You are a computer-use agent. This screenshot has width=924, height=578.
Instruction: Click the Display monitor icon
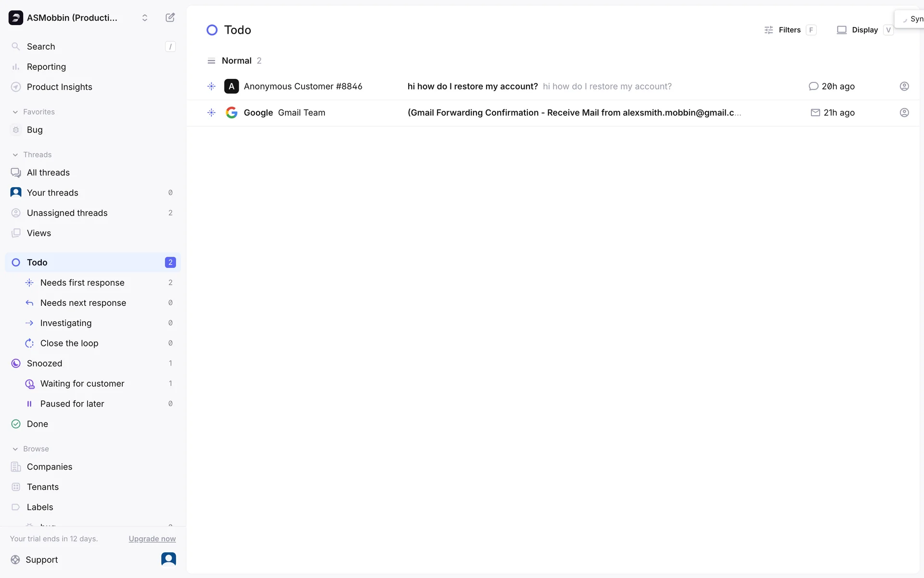(x=841, y=30)
